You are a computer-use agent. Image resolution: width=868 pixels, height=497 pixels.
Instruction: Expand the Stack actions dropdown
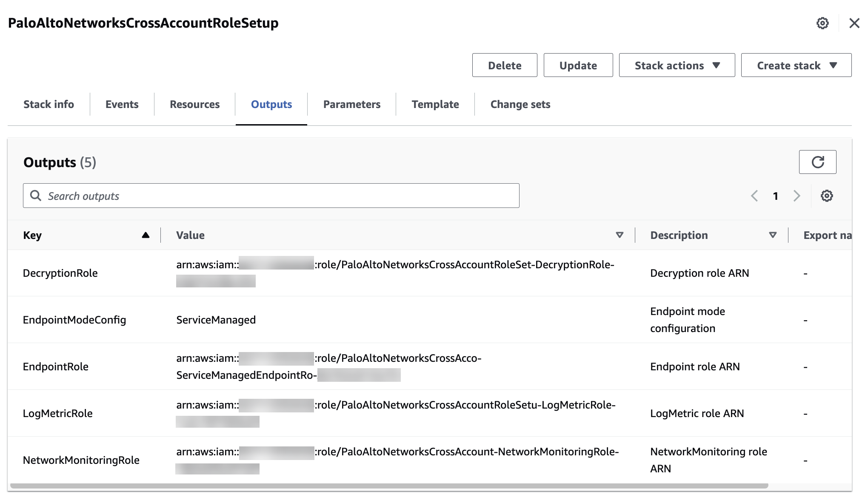click(x=677, y=65)
